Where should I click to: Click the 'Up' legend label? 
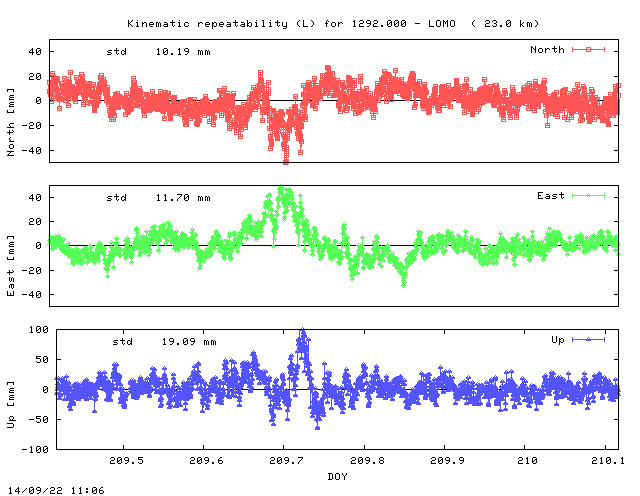tap(558, 340)
